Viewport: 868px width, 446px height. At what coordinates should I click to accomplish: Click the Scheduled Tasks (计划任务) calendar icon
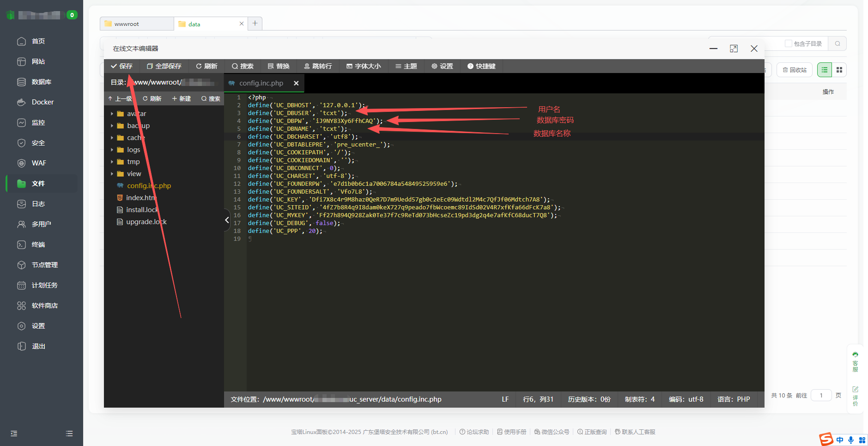[x=21, y=285]
